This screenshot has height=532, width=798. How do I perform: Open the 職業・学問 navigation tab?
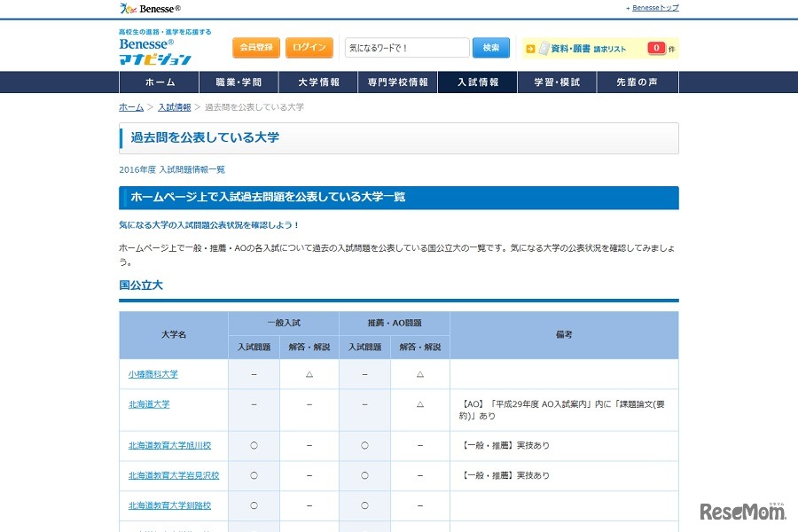point(239,82)
